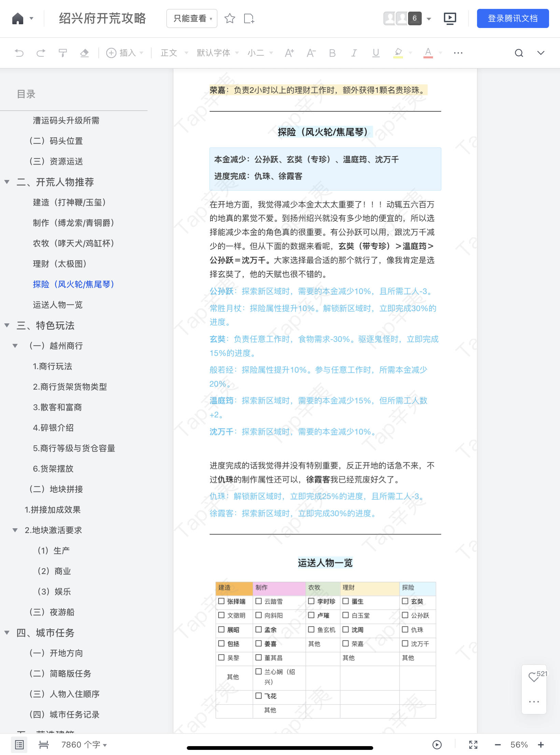Check the 文徵明 checkbox
The width and height of the screenshot is (560, 755).
221,615
